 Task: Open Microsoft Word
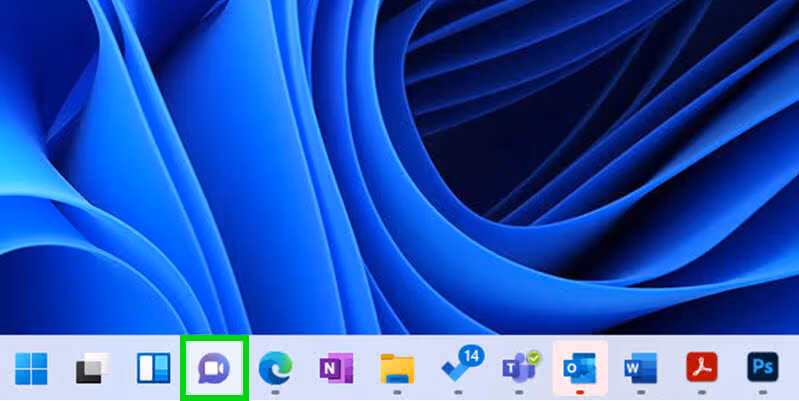641,368
